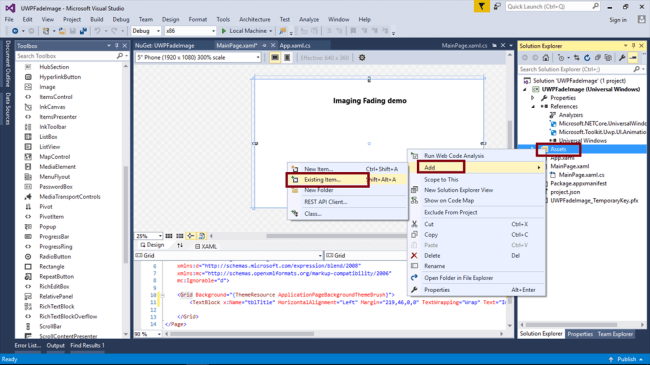
Task: Open the Build menu
Action: pyautogui.click(x=97, y=19)
